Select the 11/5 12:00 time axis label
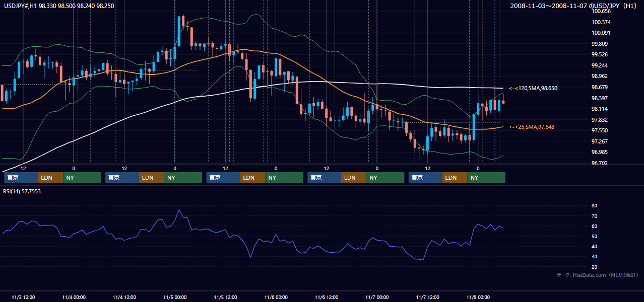Image resolution: width=644 pixels, height=302 pixels. click(225, 297)
